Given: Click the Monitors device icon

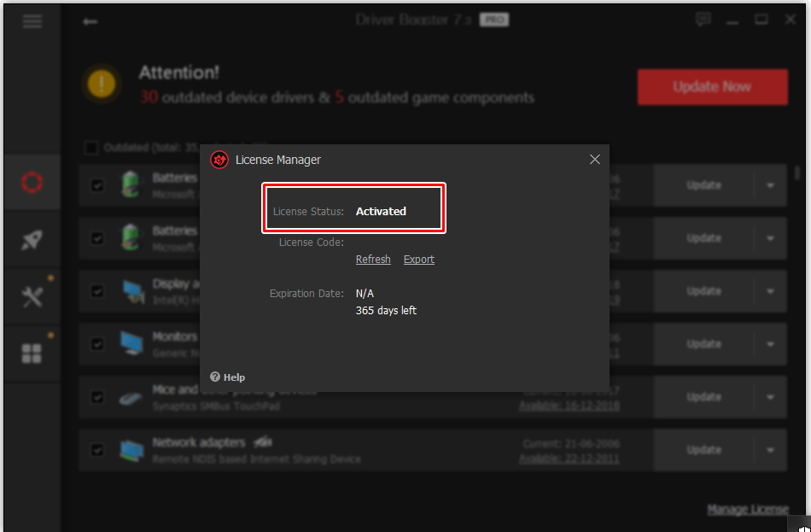Looking at the screenshot, I should pos(131,344).
